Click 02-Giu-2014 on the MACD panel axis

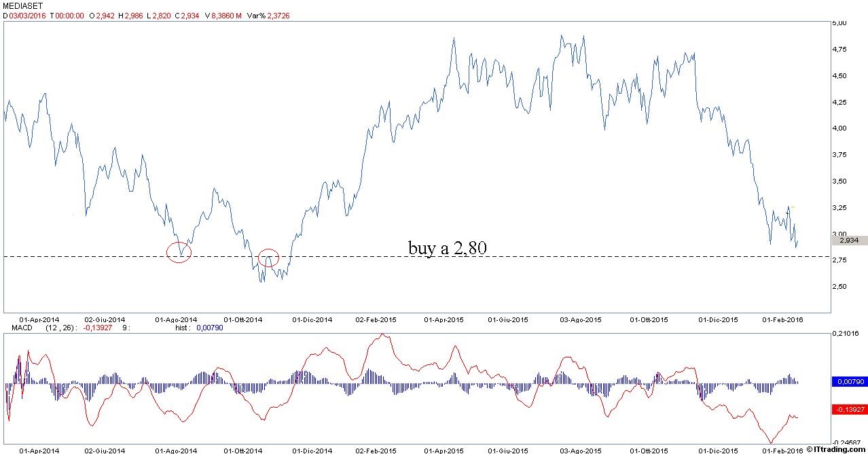[x=105, y=450]
